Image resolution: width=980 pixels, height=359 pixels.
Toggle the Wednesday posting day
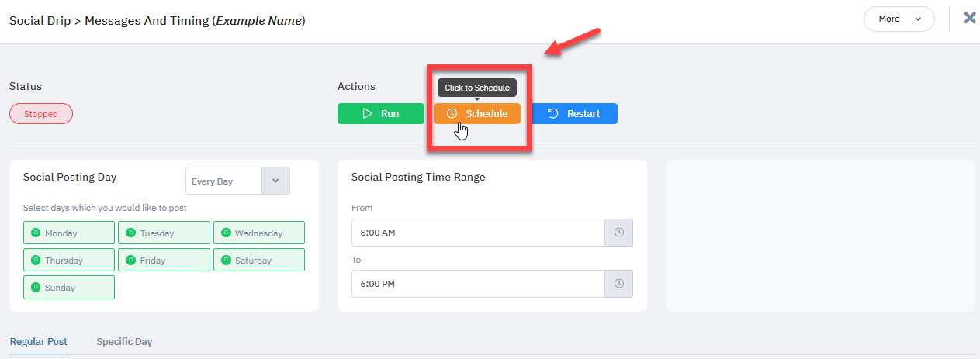[x=259, y=233]
